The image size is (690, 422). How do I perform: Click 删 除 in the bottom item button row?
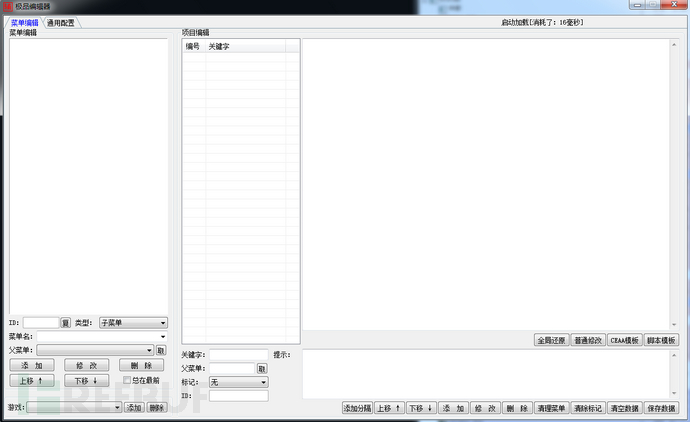pos(517,408)
